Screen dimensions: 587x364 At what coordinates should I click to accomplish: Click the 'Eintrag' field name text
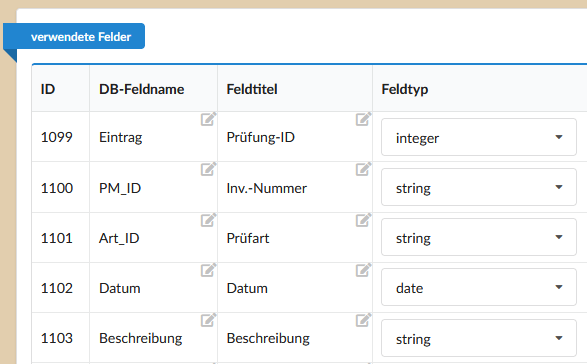[x=121, y=137]
